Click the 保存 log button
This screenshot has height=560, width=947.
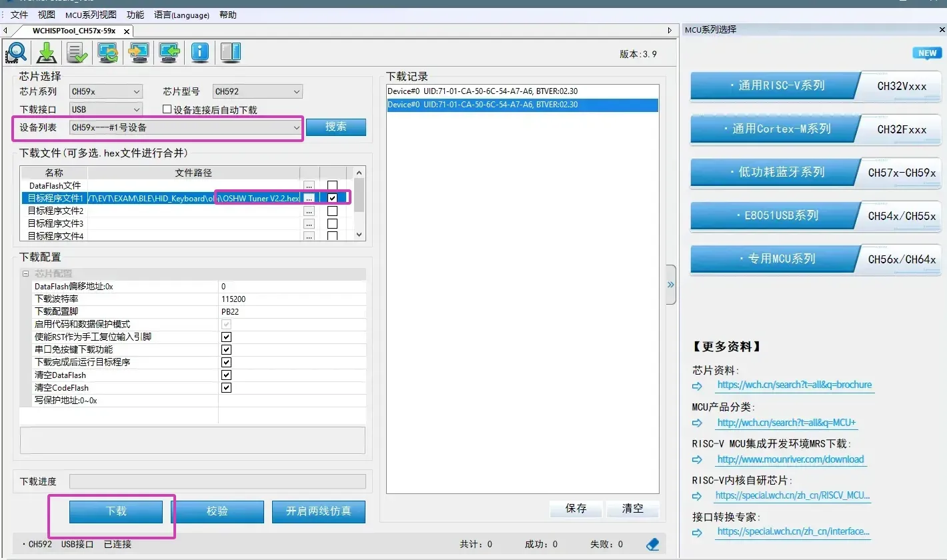[x=576, y=509]
